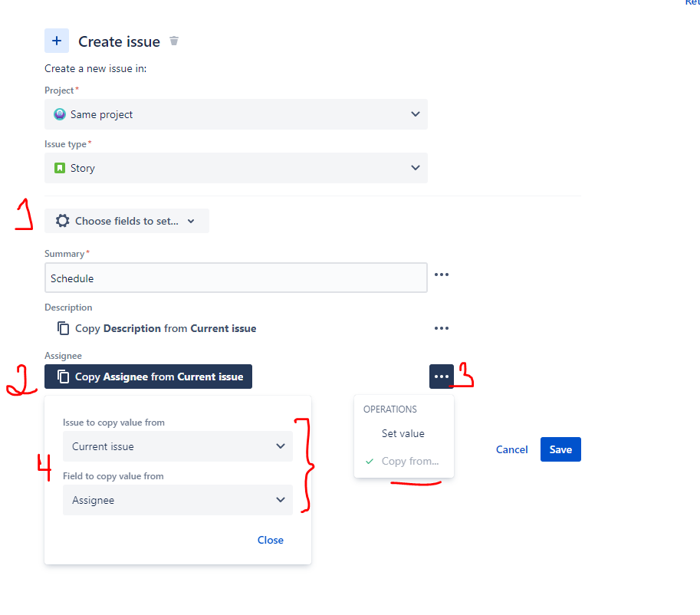Click the chevron of the Issue type field
700x615 pixels.
tap(416, 168)
